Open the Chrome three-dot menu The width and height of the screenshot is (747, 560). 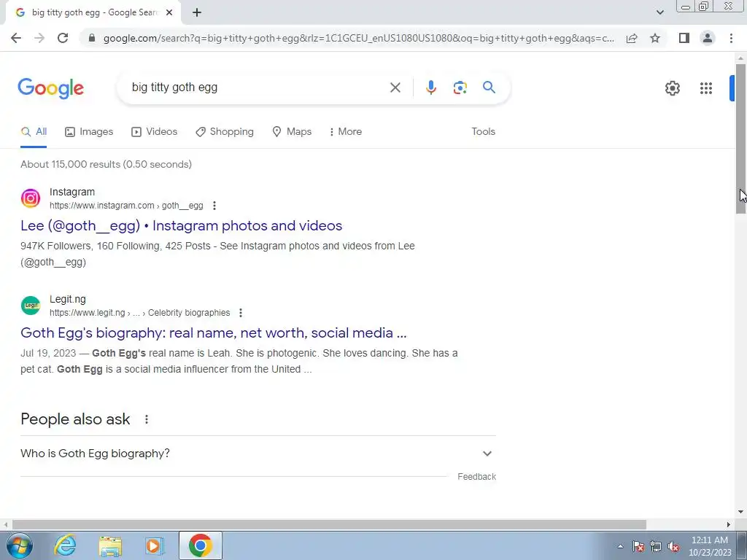coord(731,38)
